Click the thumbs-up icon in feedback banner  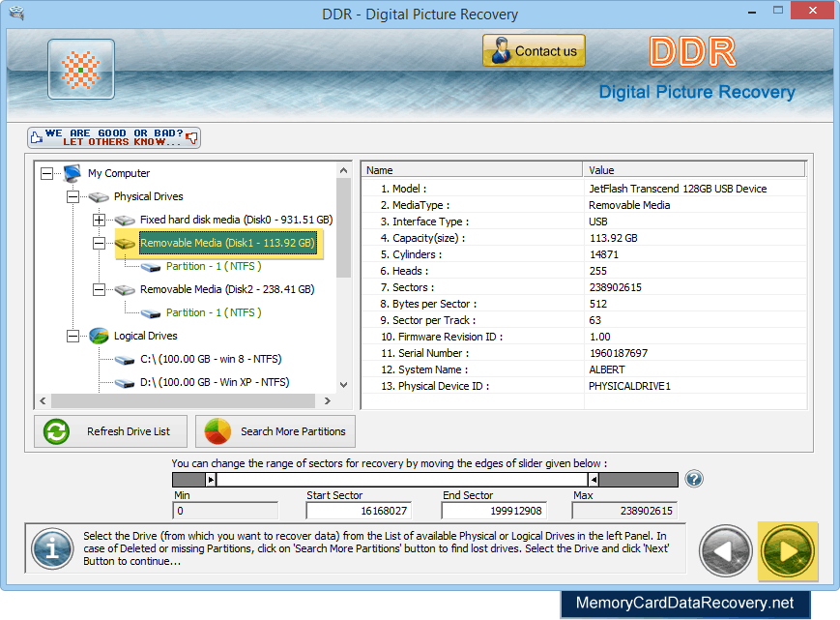tap(37, 137)
